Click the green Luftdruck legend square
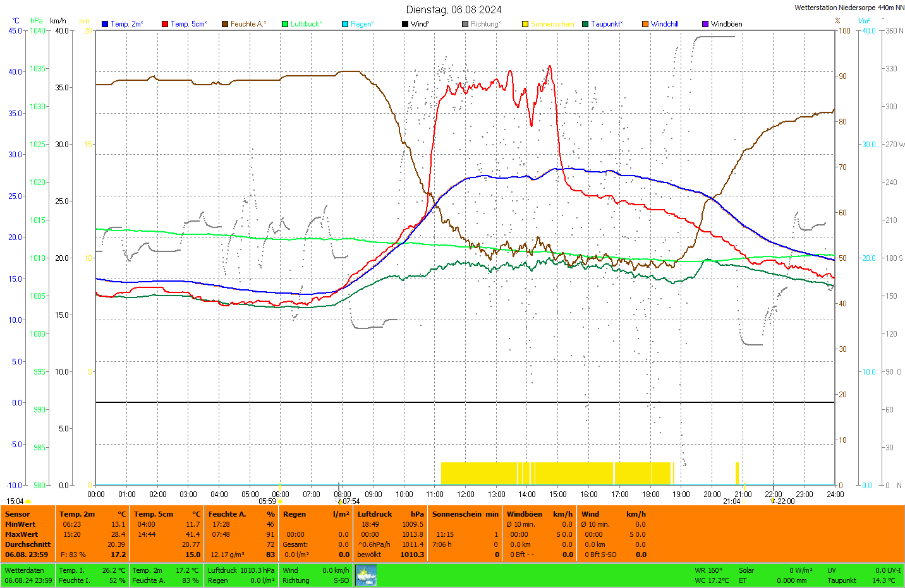 (x=285, y=24)
